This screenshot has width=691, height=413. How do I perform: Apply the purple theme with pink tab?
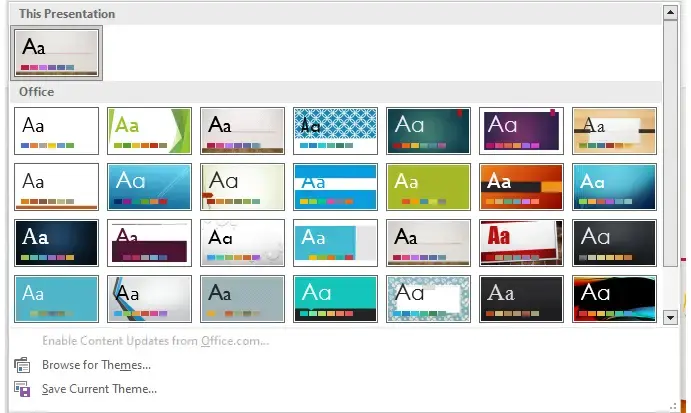click(521, 131)
